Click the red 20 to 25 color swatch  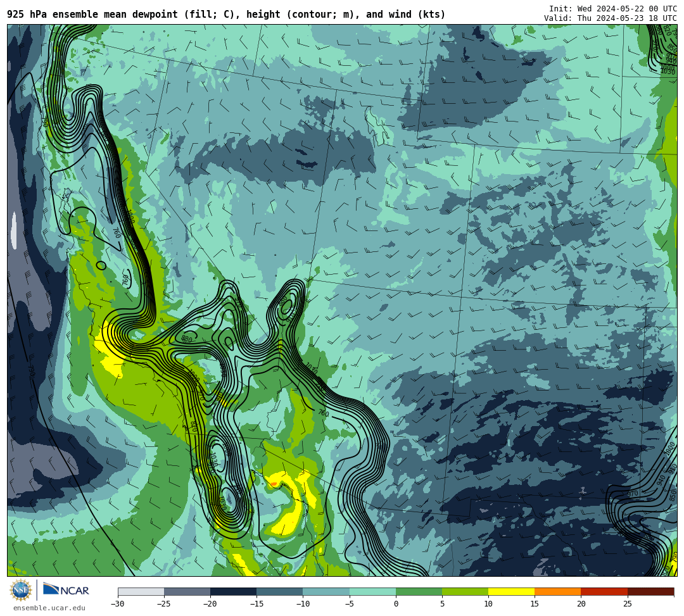tap(604, 591)
